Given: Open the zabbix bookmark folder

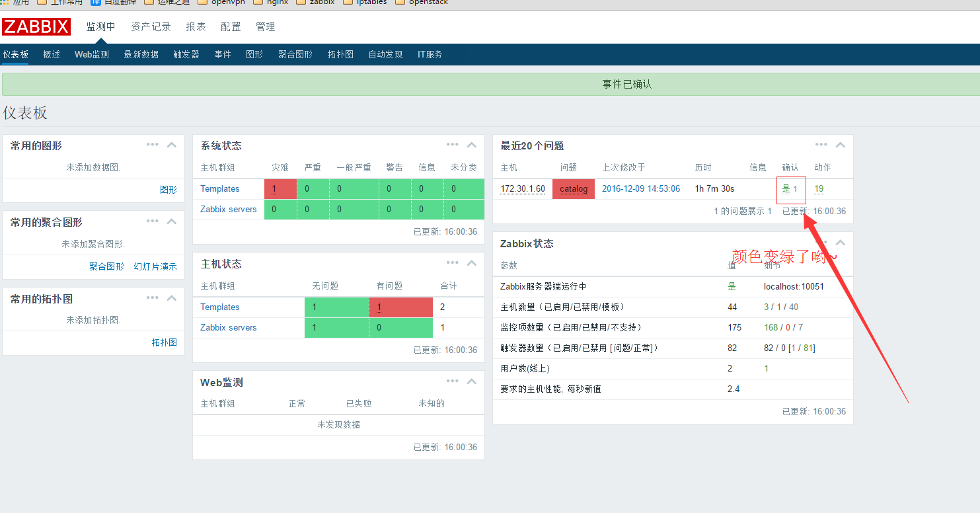Looking at the screenshot, I should [x=315, y=3].
